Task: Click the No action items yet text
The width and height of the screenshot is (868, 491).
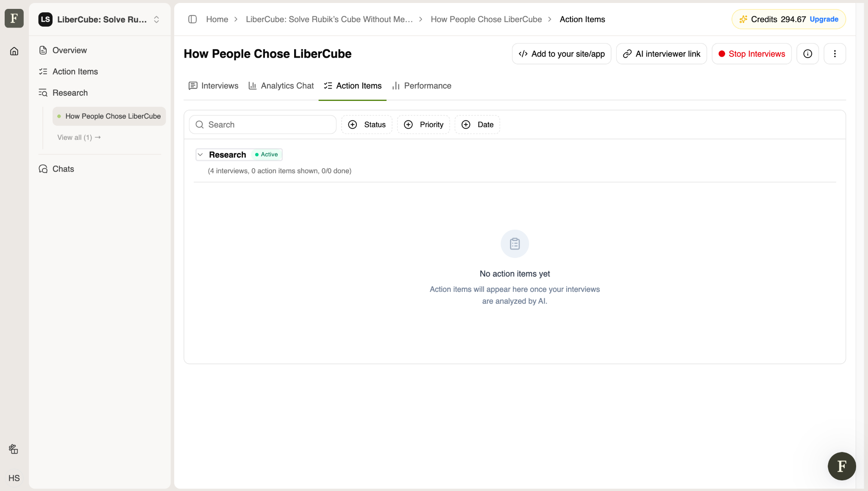Action: (515, 274)
